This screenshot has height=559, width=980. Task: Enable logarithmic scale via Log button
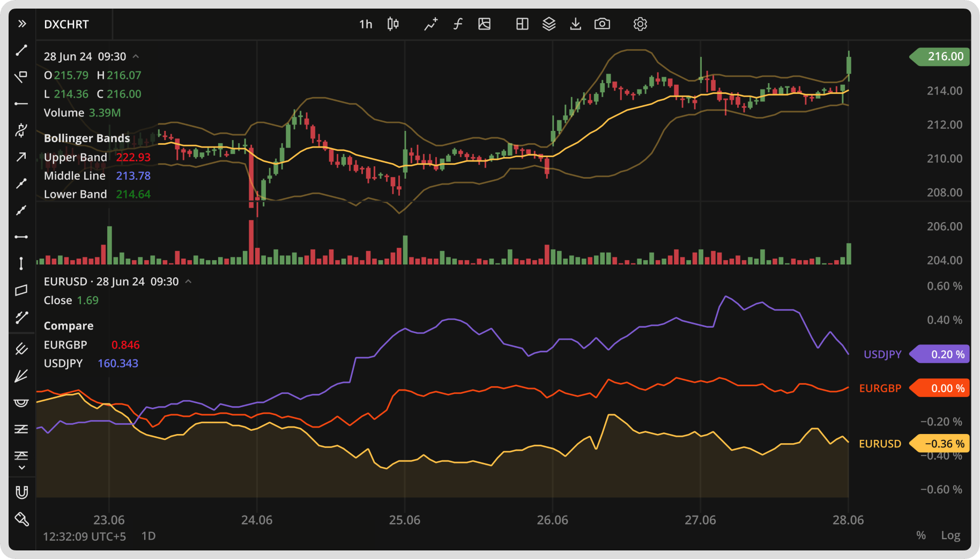(x=950, y=535)
